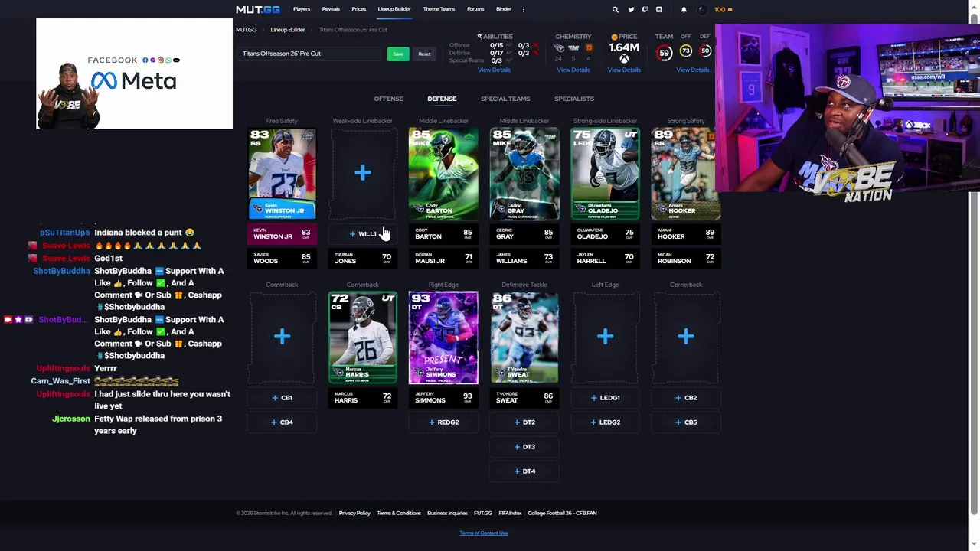Open Marcus Harris 72 cornerback card
980x551 pixels.
[x=363, y=337]
